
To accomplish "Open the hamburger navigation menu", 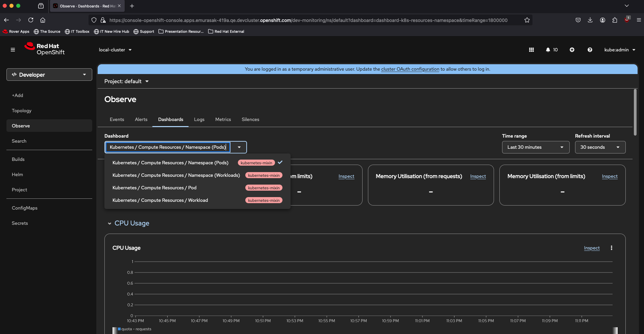I will coord(13,50).
